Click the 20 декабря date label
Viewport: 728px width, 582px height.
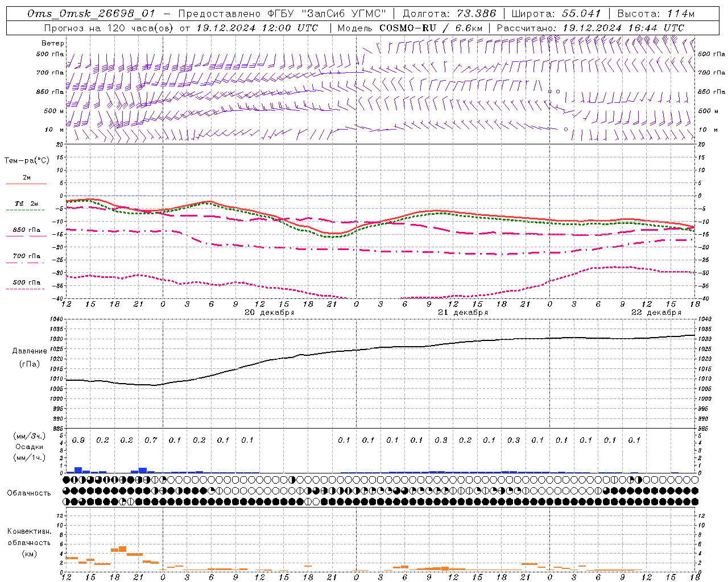coord(269,313)
